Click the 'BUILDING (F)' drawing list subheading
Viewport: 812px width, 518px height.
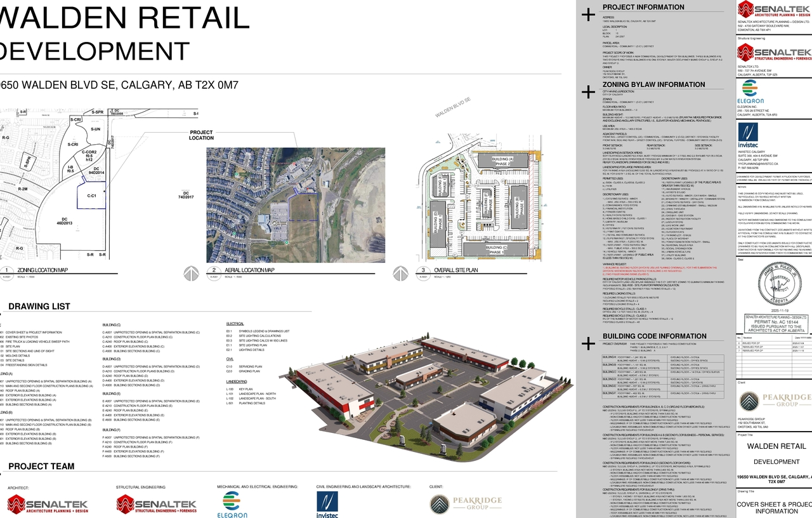pos(111,430)
